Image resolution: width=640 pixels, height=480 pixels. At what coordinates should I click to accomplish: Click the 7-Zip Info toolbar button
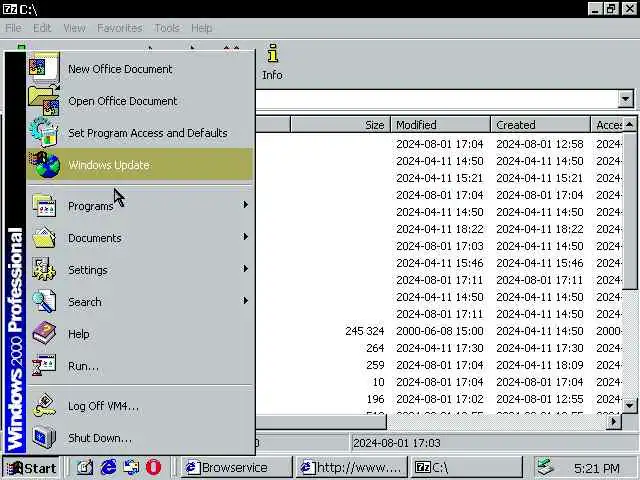coord(272,62)
